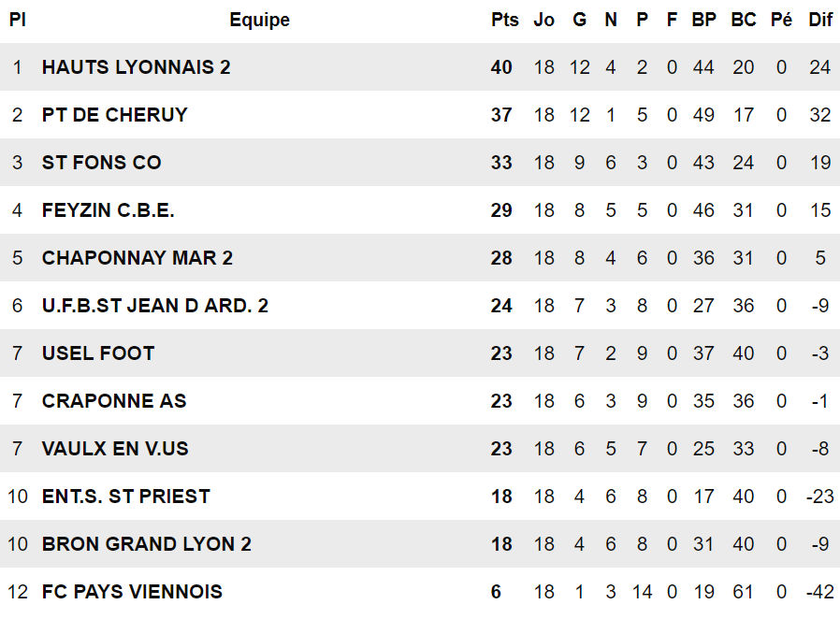This screenshot has height=619, width=840.
Task: Click on FEYZIN C.B.E. team name
Action: tap(108, 210)
